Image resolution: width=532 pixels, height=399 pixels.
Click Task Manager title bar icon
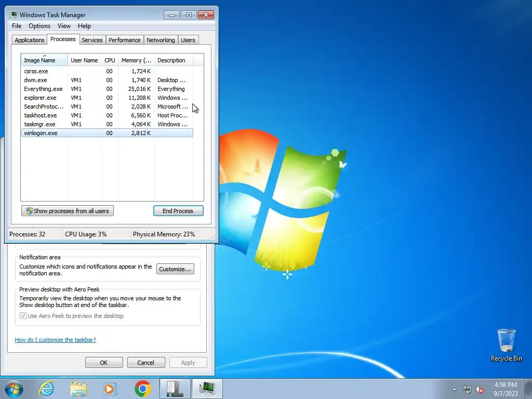click(x=13, y=15)
